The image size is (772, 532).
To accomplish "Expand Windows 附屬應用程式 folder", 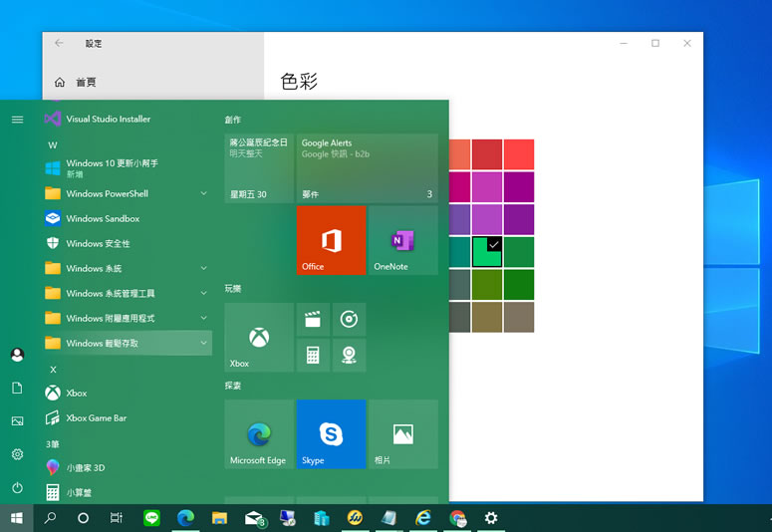I will pos(128,318).
